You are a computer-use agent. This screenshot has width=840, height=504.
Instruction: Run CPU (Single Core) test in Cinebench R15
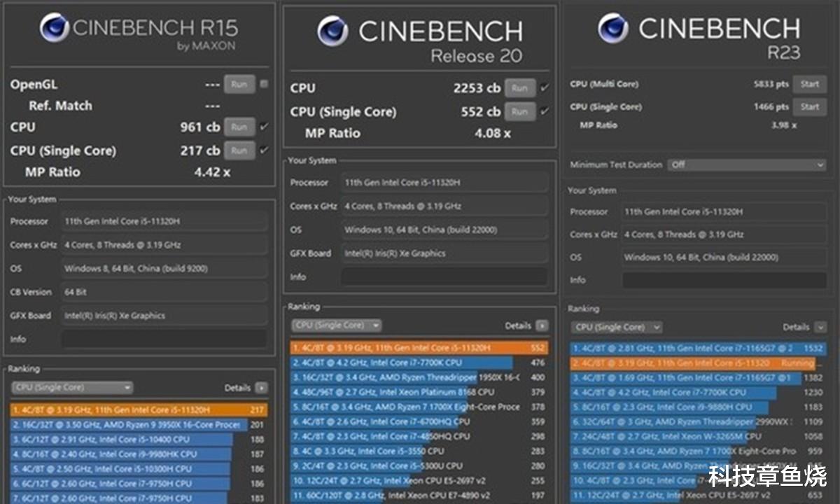tap(239, 150)
